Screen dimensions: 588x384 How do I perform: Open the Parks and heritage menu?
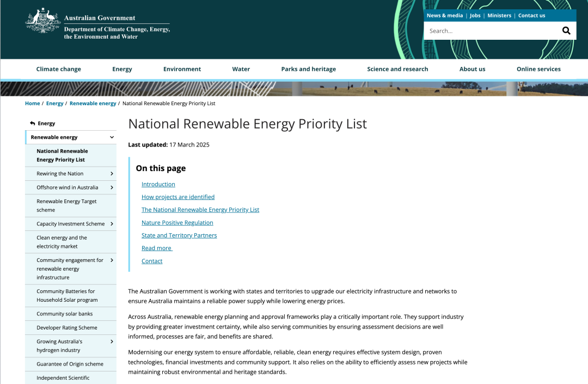tap(308, 69)
